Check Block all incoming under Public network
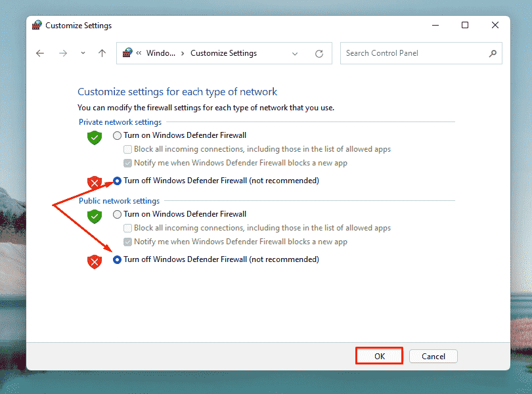This screenshot has width=532, height=394. (127, 228)
